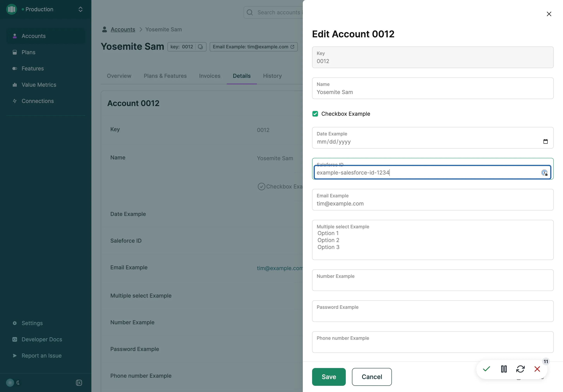
Task: Open the calendar picker in Date Example
Action: (x=545, y=142)
